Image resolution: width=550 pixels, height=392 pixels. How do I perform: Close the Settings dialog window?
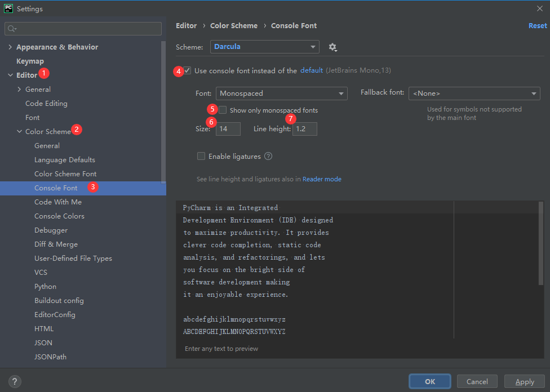point(540,8)
